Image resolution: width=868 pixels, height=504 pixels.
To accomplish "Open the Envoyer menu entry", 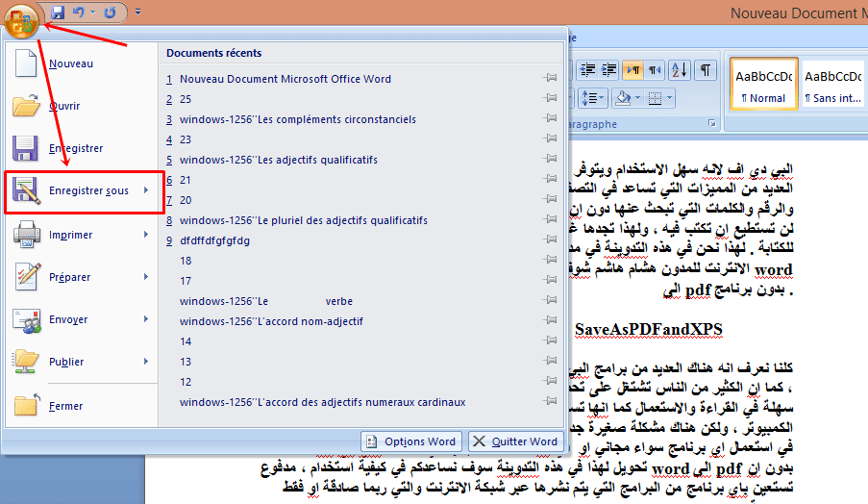I will [82, 319].
